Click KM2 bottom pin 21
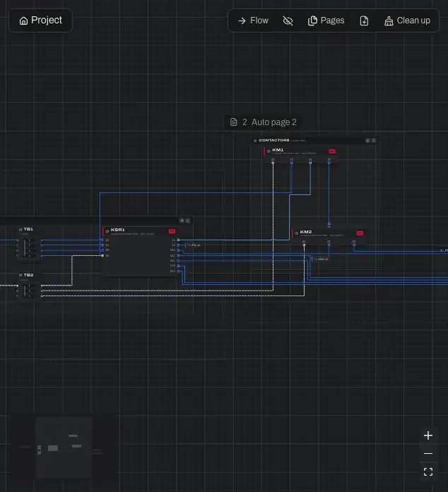Image resolution: width=448 pixels, height=492 pixels. pyautogui.click(x=329, y=245)
